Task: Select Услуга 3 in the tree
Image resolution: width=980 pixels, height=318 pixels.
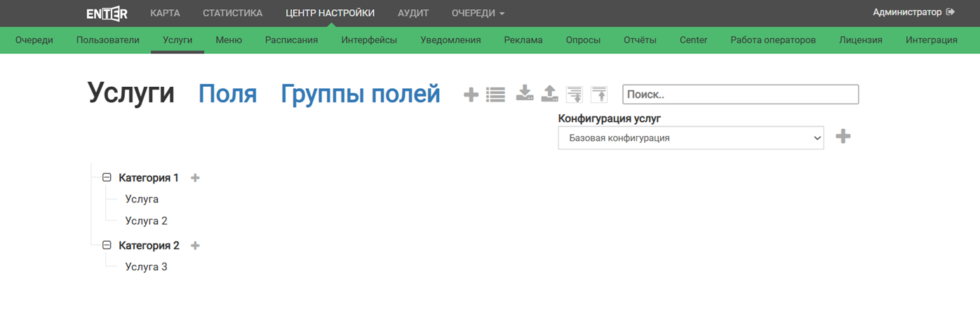Action: pyautogui.click(x=146, y=267)
